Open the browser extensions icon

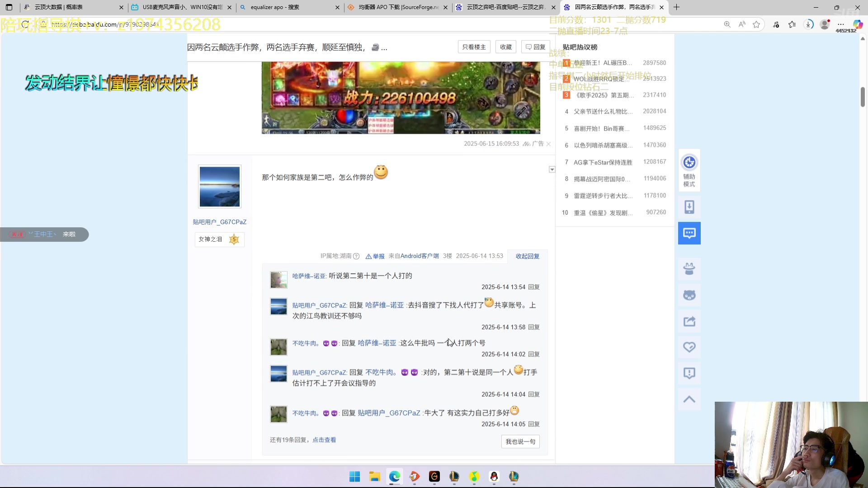(x=776, y=24)
